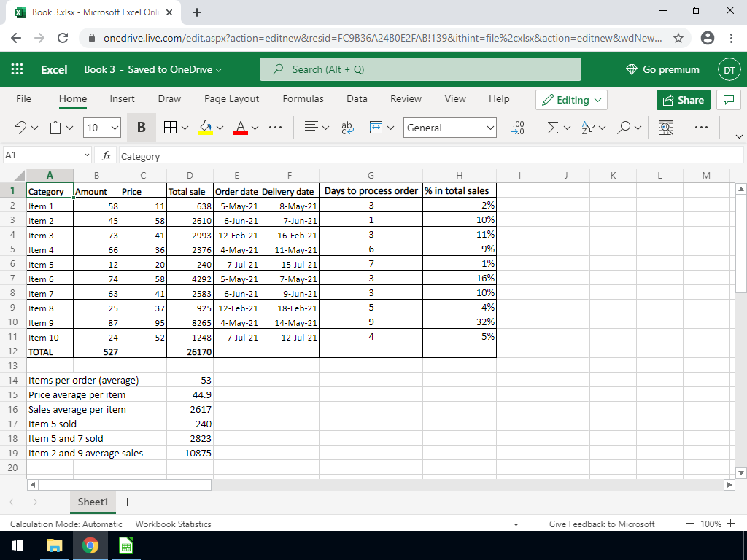The width and height of the screenshot is (747, 560).
Task: Toggle bold formatting in the toolbar
Action: (142, 128)
